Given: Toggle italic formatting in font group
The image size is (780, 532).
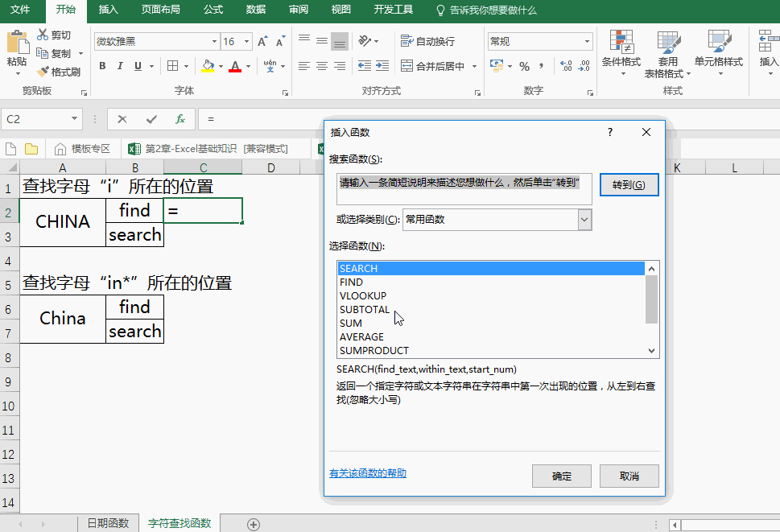Looking at the screenshot, I should 121,66.
